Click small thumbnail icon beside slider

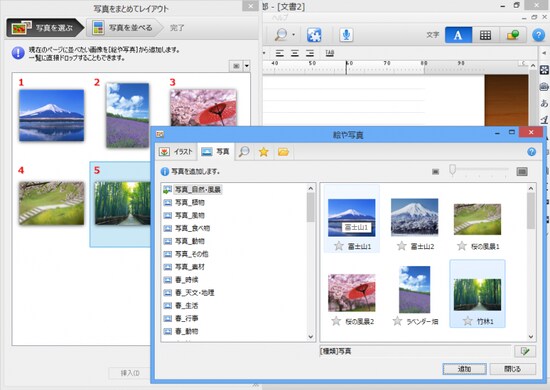pos(435,172)
